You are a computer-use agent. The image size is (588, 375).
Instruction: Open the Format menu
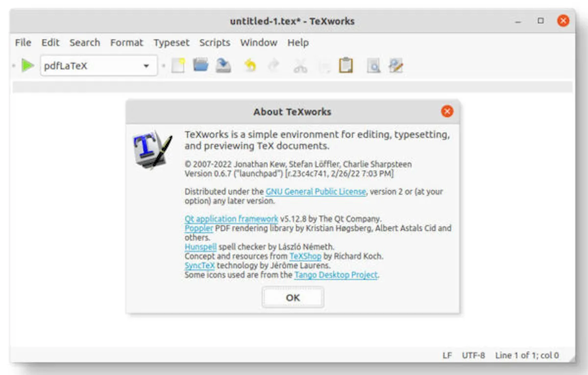[x=127, y=43]
